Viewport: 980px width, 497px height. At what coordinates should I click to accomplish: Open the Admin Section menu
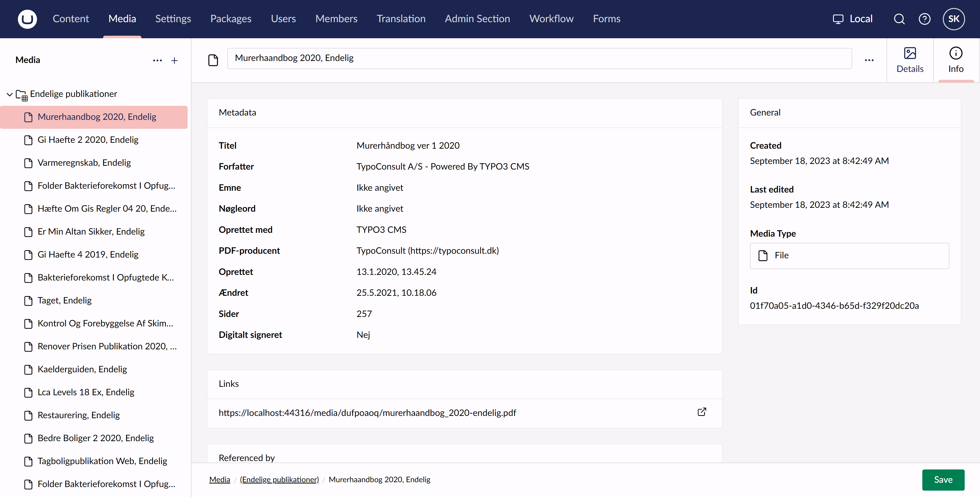coord(477,19)
